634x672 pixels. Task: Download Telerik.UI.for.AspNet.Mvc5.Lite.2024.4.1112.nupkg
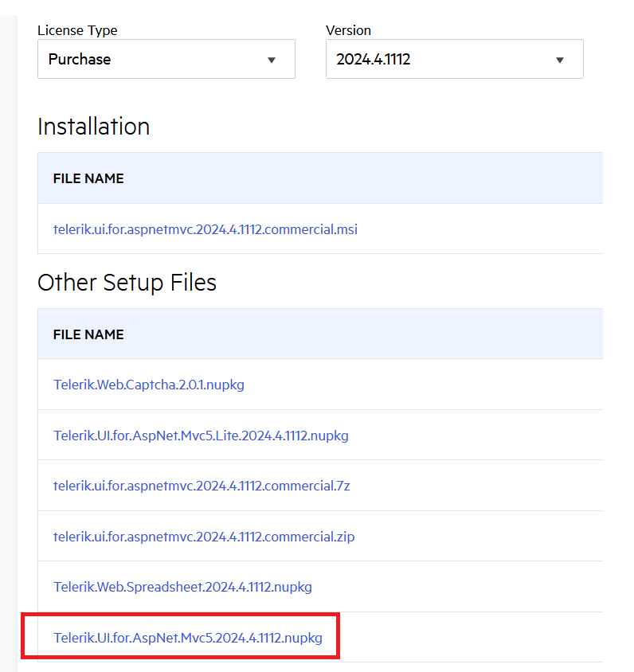click(201, 436)
